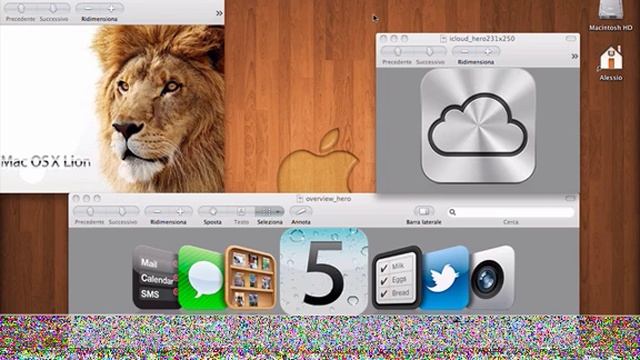
Task: Click the iCloud logo image
Action: (478, 126)
